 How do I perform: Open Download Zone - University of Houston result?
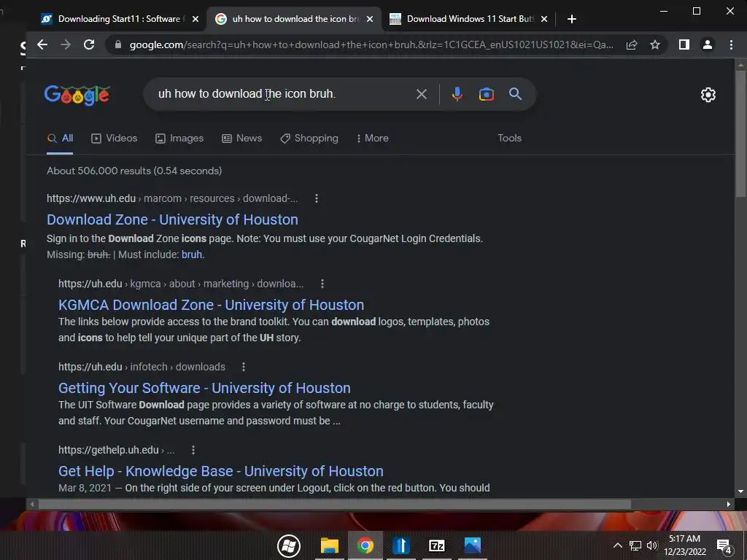click(x=172, y=219)
